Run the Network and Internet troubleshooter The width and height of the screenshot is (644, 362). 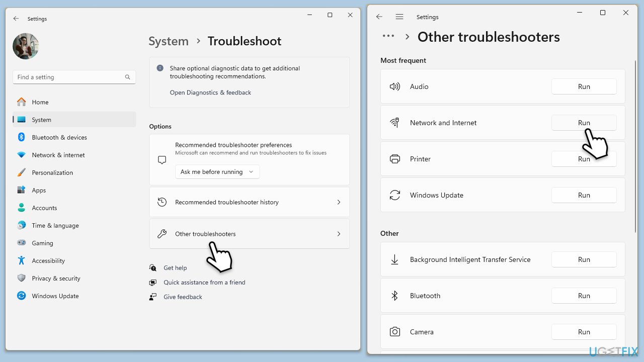584,123
